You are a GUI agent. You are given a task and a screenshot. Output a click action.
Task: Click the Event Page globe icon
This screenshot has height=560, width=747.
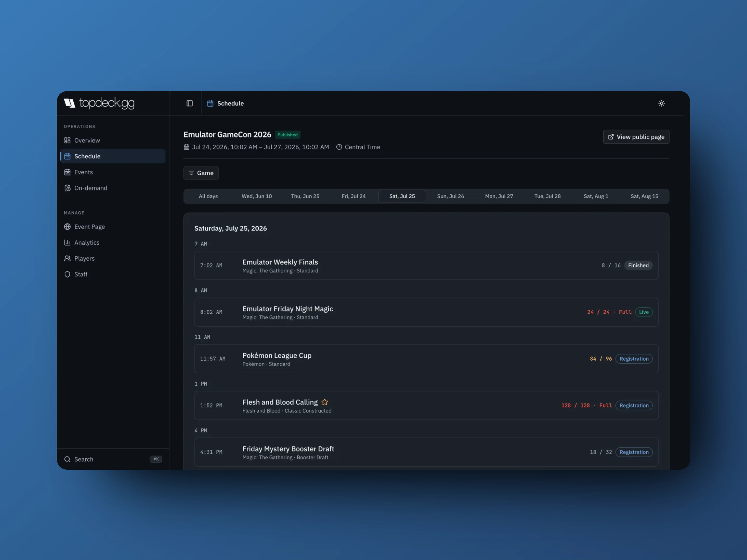click(x=67, y=227)
